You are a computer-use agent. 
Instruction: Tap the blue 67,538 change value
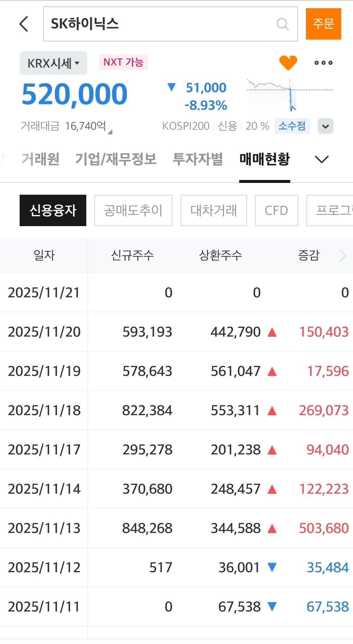(328, 607)
